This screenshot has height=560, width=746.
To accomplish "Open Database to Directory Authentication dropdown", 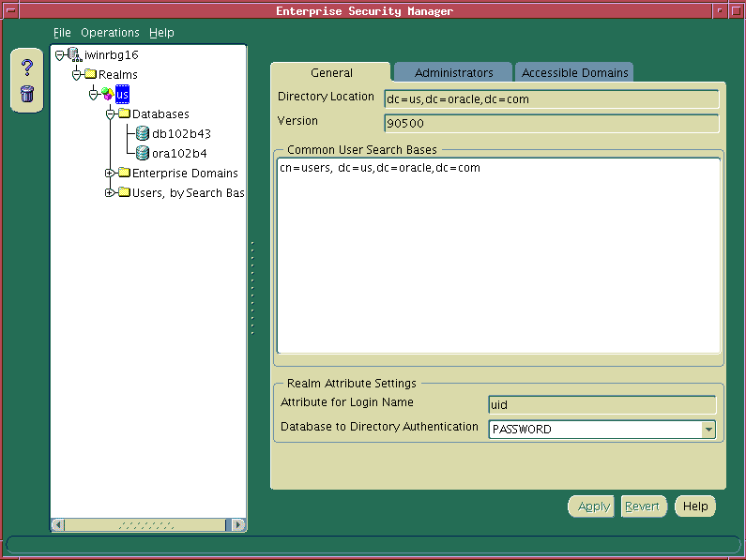I will (x=708, y=430).
